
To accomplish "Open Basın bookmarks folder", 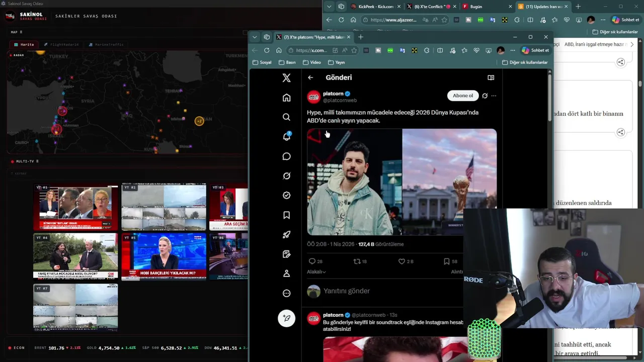I will [287, 62].
